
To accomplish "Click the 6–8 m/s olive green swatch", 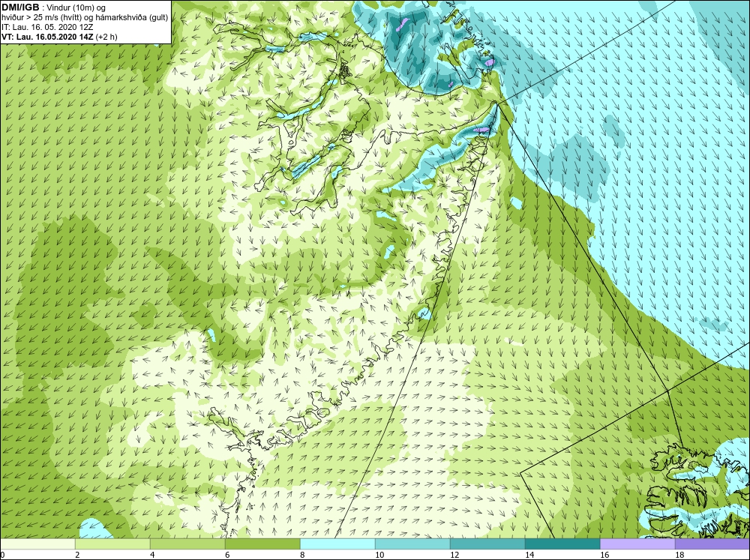I will coord(262,544).
